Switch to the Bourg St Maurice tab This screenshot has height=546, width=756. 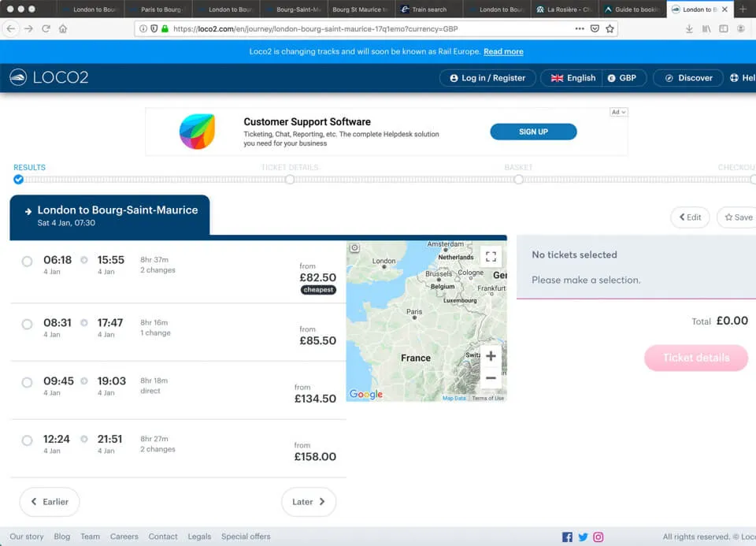coord(361,9)
